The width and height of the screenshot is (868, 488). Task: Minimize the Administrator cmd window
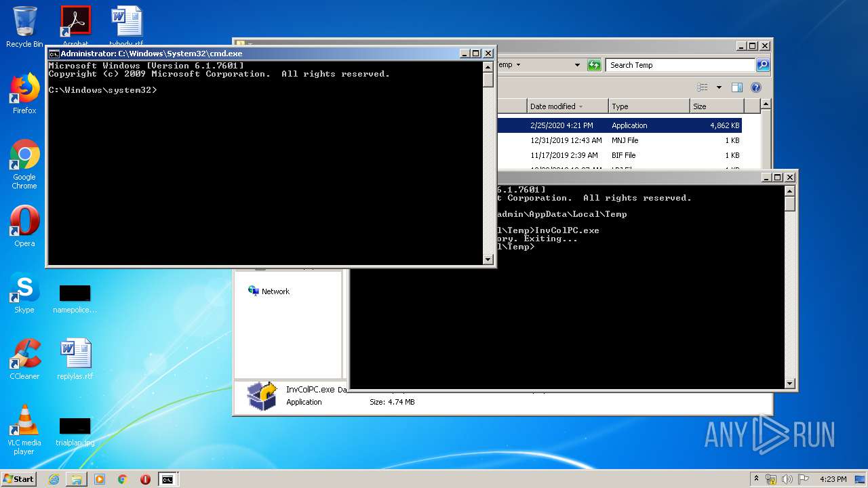coord(465,54)
